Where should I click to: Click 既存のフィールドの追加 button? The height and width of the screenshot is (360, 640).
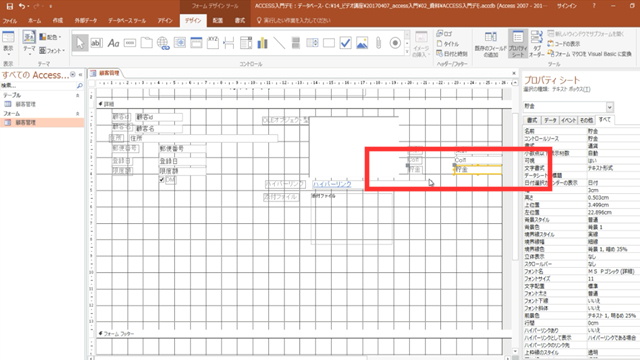coord(491,44)
